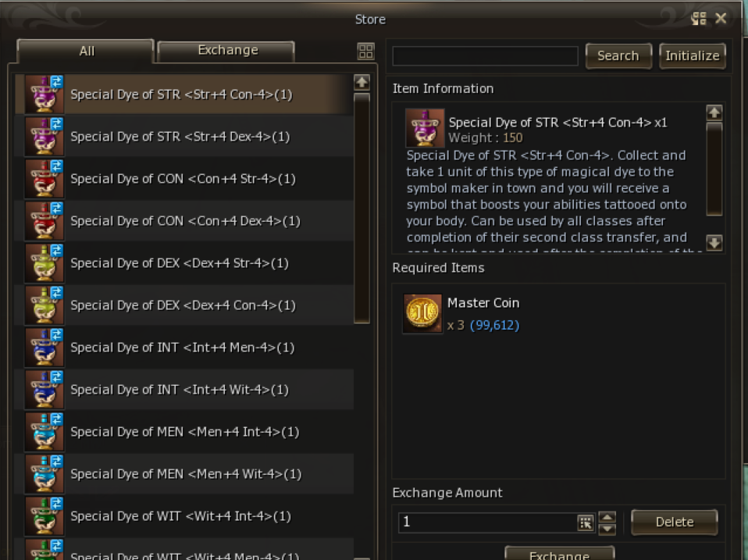Click the red CON Str-4 dye icon

[45, 178]
